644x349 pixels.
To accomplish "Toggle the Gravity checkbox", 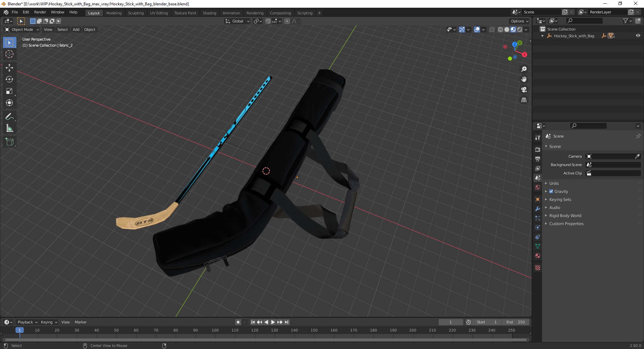I will 551,191.
